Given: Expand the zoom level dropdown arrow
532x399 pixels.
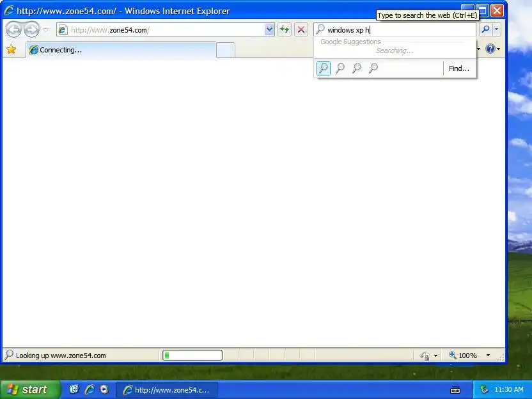Looking at the screenshot, I should [x=488, y=356].
